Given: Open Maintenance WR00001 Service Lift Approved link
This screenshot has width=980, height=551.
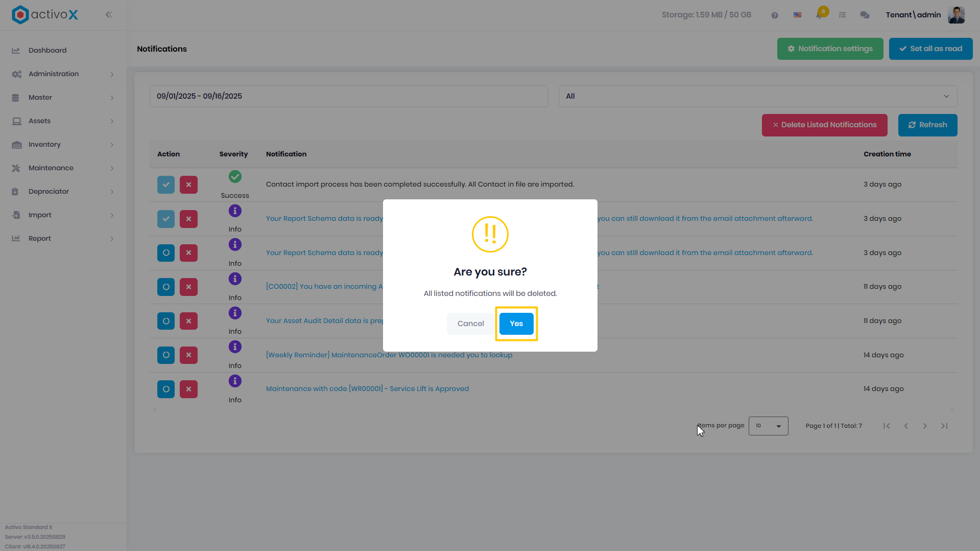Looking at the screenshot, I should pyautogui.click(x=367, y=388).
